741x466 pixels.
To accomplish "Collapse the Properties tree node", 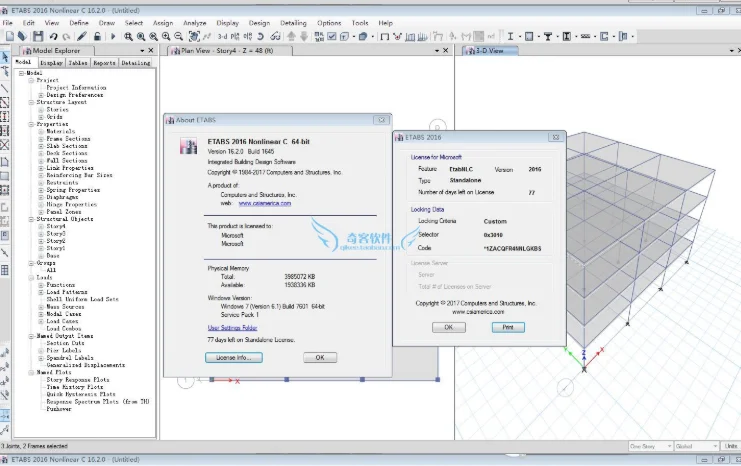I will (x=31, y=124).
